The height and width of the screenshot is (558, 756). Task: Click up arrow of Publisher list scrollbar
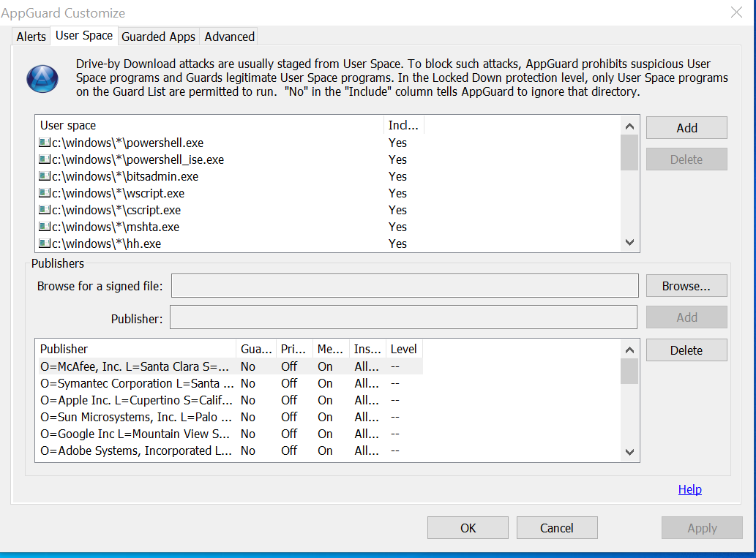[629, 350]
